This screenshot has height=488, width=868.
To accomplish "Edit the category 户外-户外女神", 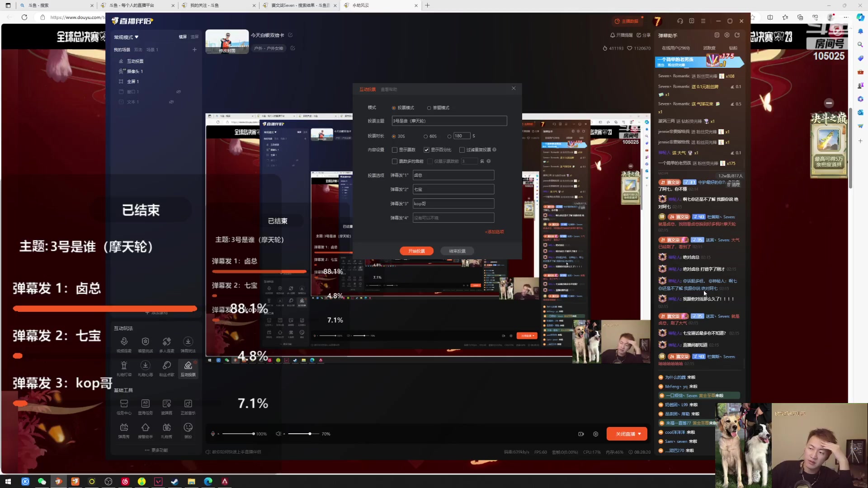I will 292,48.
